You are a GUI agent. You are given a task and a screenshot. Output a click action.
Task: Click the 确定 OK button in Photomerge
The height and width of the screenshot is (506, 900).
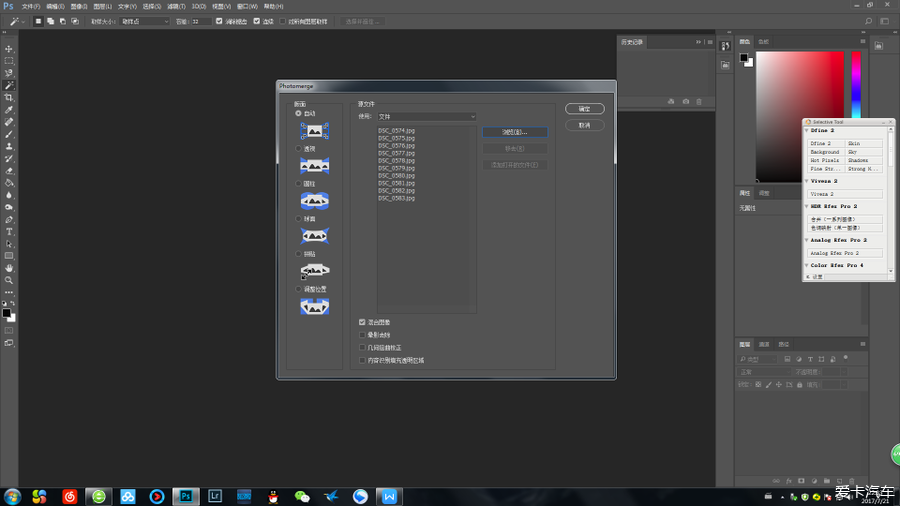coord(584,109)
